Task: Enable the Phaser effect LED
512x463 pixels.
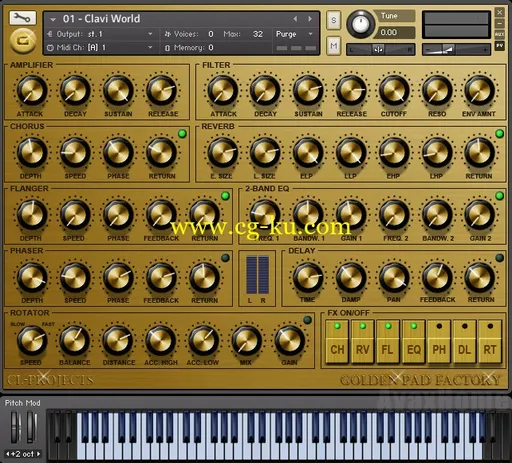Action: tap(225, 258)
